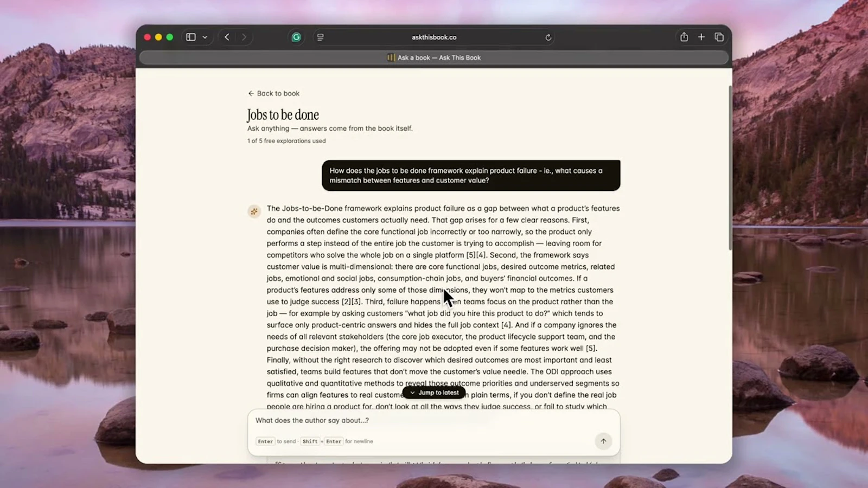The width and height of the screenshot is (868, 488).
Task: Select Ask anything subtitle text
Action: click(330, 129)
